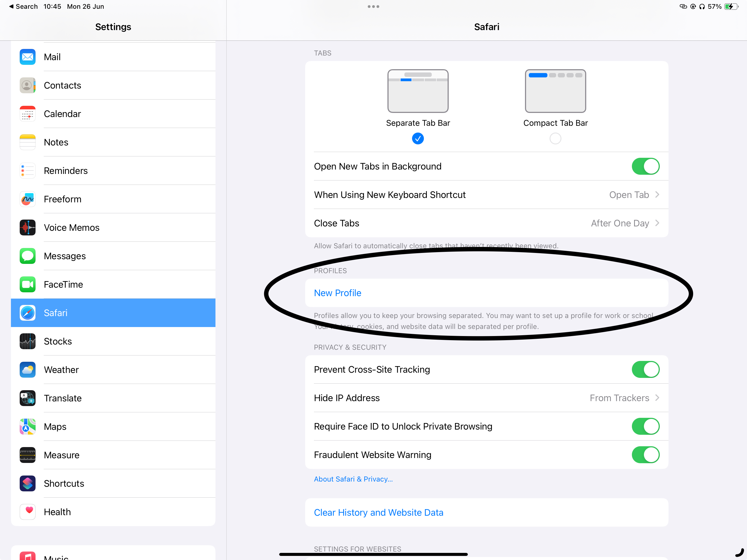Tap the home indicator bar
747x560 pixels.
pos(373,554)
